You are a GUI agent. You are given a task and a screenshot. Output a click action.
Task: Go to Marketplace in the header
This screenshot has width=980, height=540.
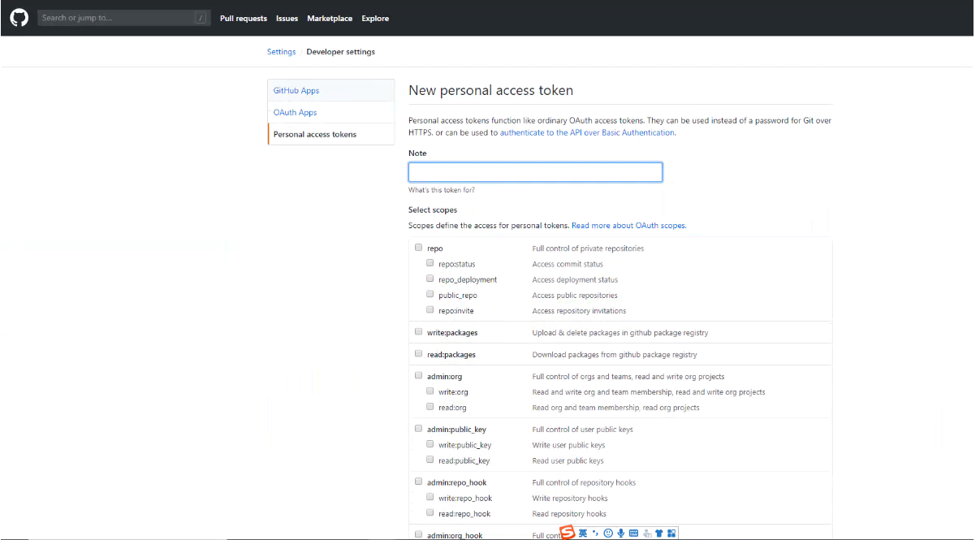pyautogui.click(x=330, y=18)
